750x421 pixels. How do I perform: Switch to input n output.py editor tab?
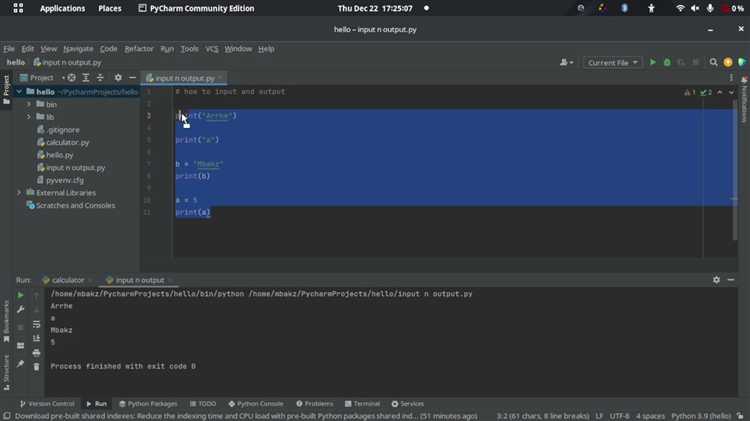coord(184,78)
